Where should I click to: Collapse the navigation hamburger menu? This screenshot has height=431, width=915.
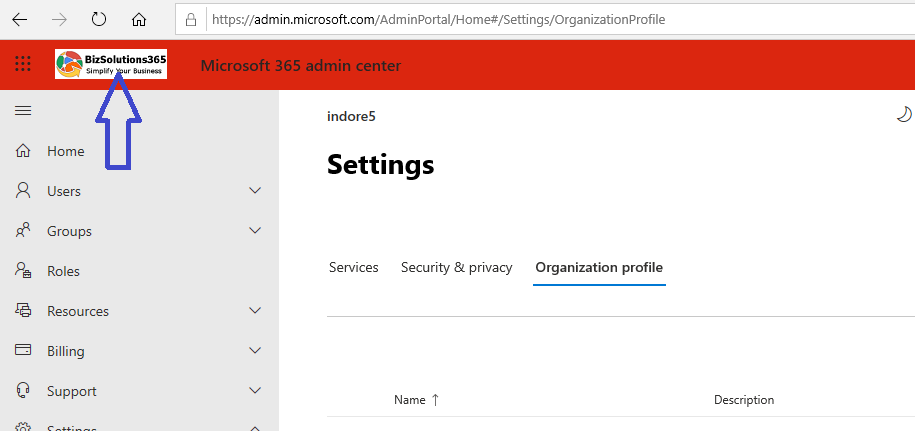pos(23,110)
